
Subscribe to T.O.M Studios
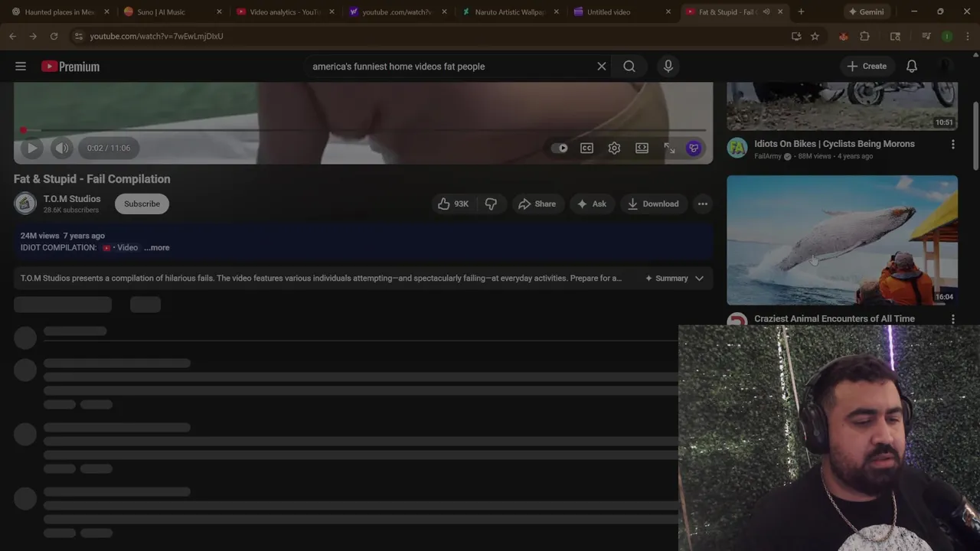pos(142,204)
